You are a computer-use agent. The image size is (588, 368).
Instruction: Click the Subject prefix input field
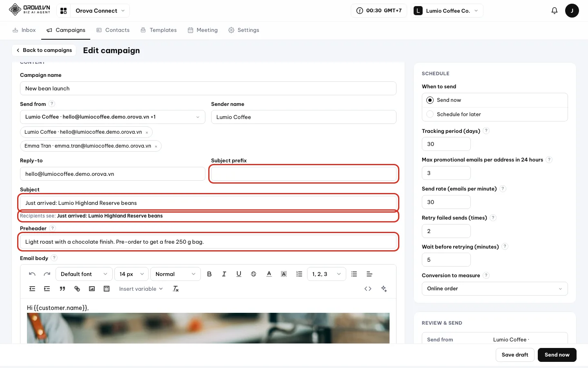pos(304,174)
